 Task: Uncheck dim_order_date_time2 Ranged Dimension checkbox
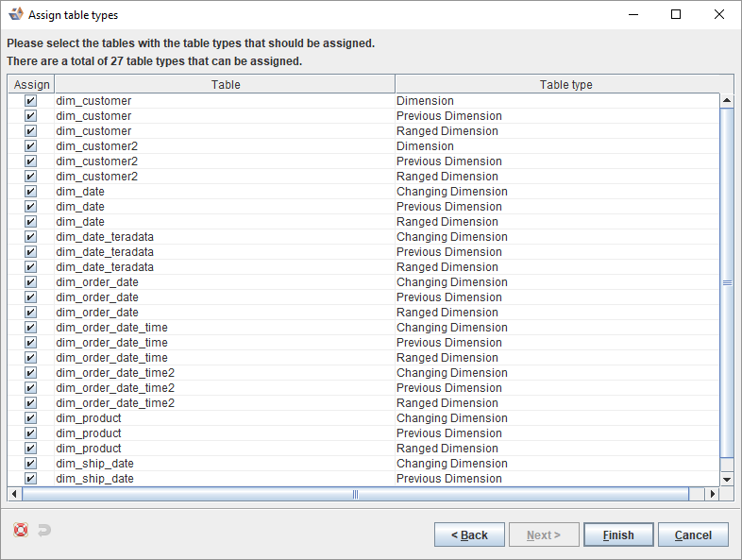[x=30, y=403]
